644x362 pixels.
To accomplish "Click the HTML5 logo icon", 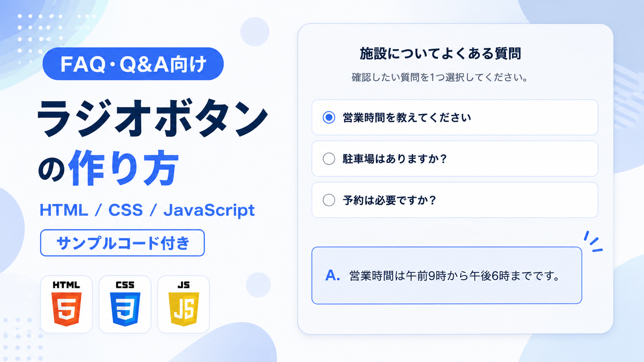I will pyautogui.click(x=66, y=304).
